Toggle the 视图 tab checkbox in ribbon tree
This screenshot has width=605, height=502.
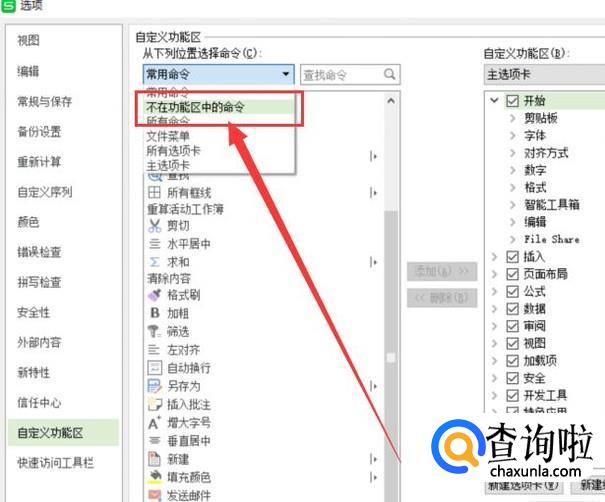point(512,343)
